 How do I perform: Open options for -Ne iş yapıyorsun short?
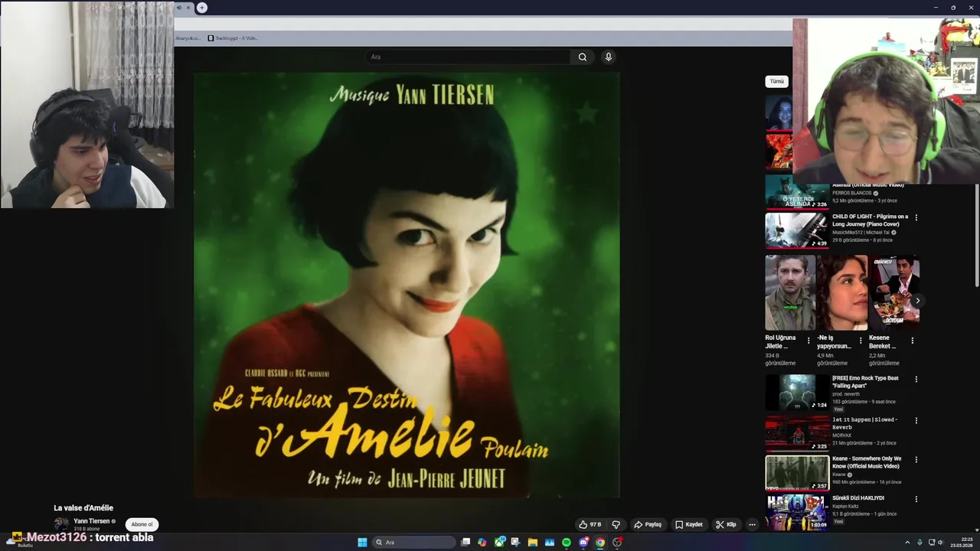point(861,341)
